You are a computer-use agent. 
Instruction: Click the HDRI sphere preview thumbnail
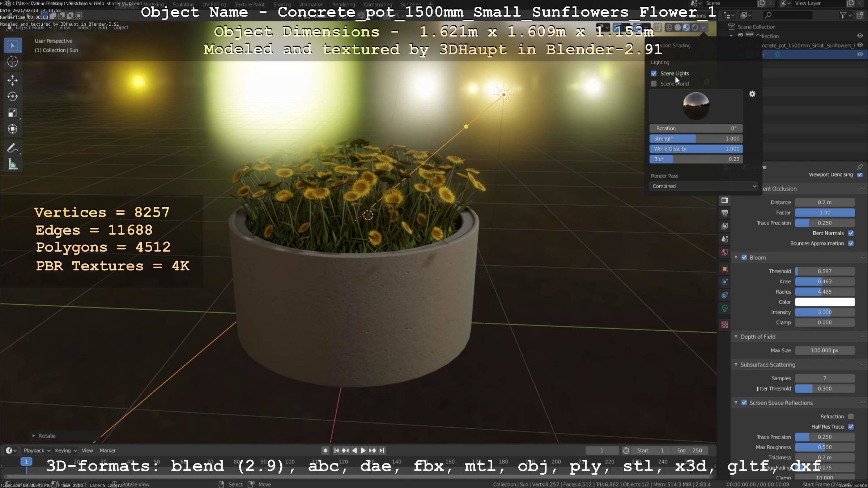(x=696, y=106)
